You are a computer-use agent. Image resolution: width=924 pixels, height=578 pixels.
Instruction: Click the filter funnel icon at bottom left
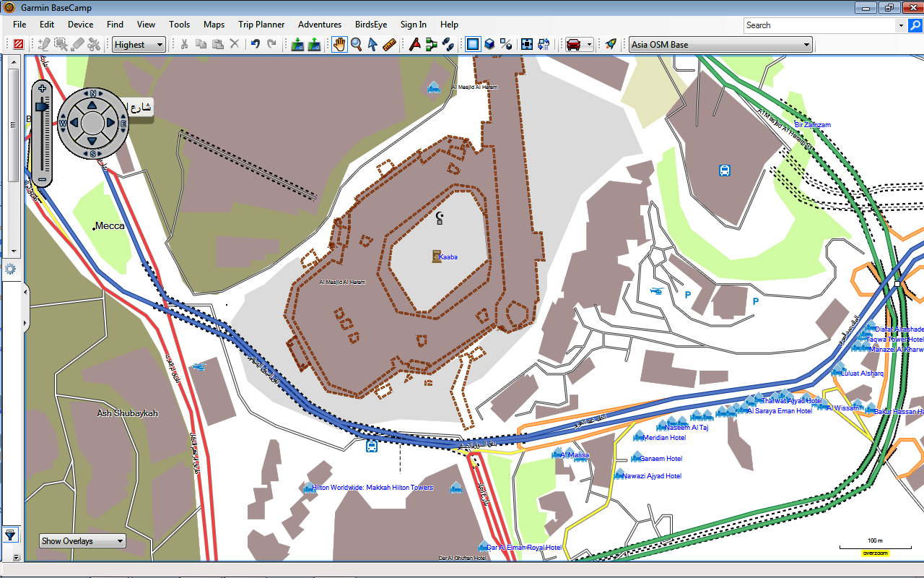(10, 535)
